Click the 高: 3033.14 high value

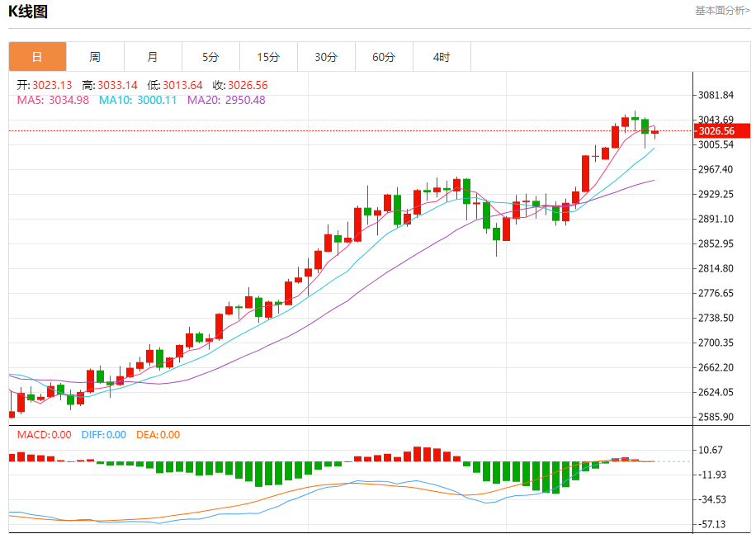110,85
